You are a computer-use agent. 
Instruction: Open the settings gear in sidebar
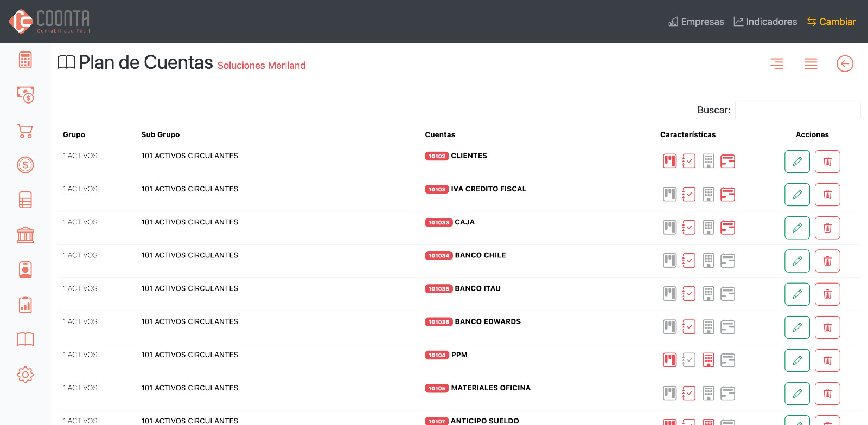(x=25, y=375)
